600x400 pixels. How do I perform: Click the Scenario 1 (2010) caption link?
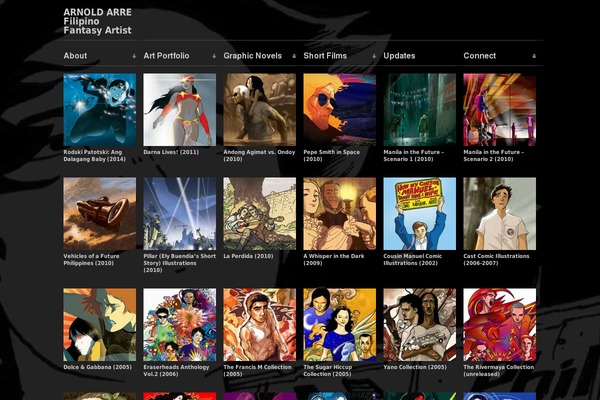point(414,155)
